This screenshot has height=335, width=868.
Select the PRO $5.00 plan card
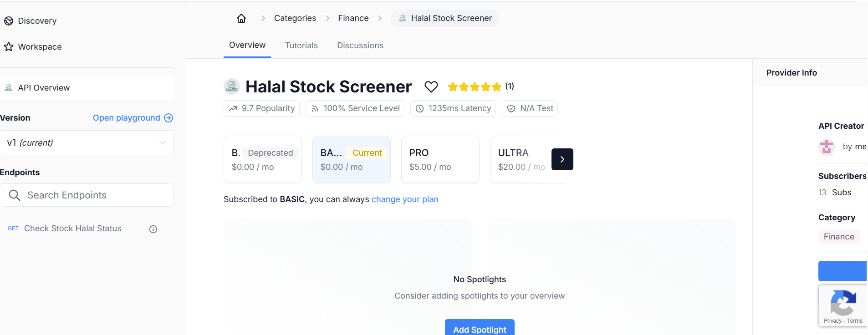[439, 159]
